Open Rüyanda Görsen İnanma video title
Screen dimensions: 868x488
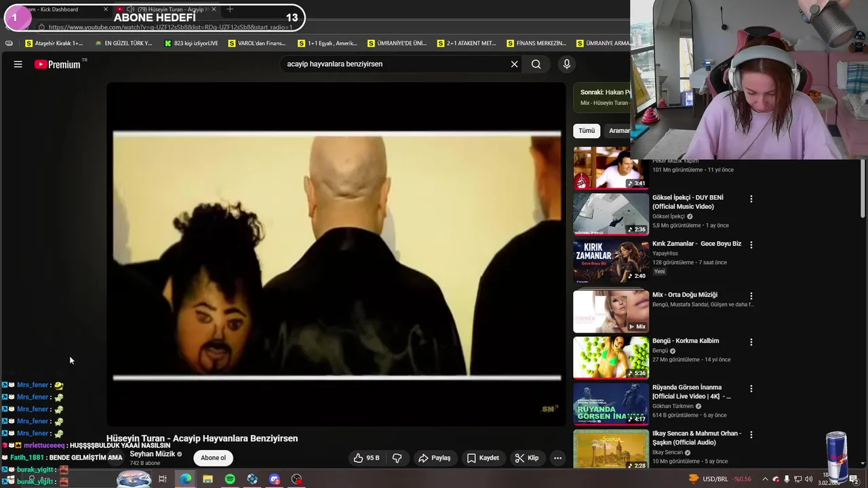[691, 392]
